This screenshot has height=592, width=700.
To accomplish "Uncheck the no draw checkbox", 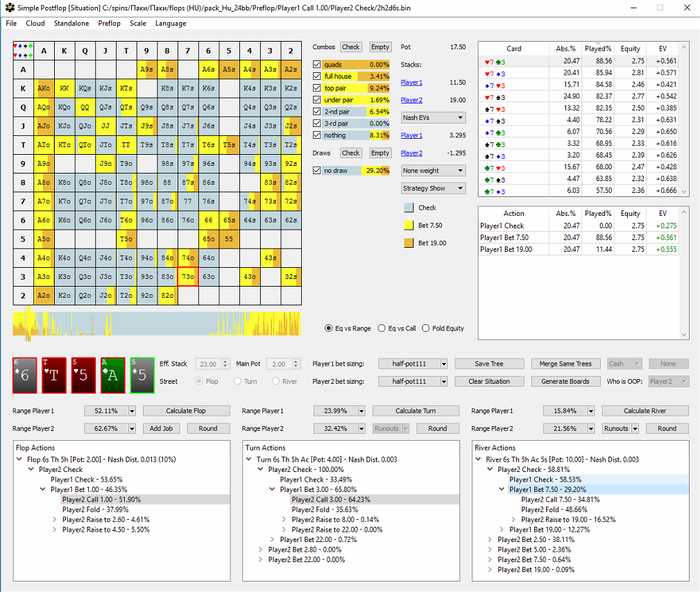I will [x=317, y=170].
